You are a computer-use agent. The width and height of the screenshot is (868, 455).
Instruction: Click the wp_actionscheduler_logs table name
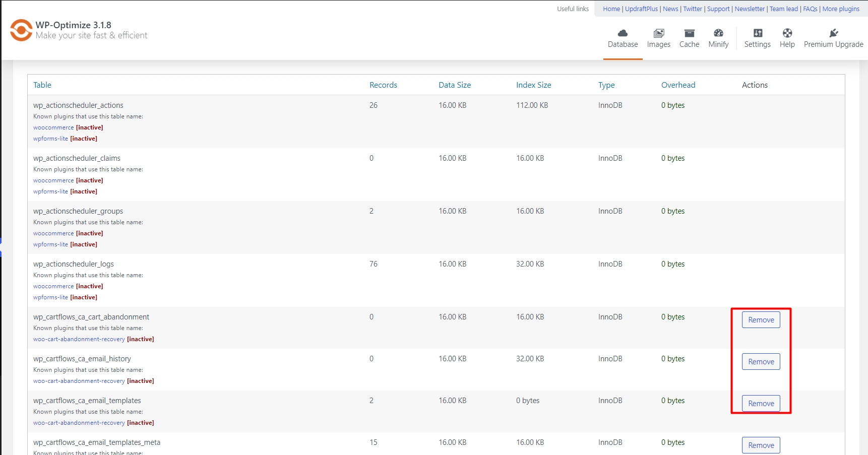(x=74, y=264)
